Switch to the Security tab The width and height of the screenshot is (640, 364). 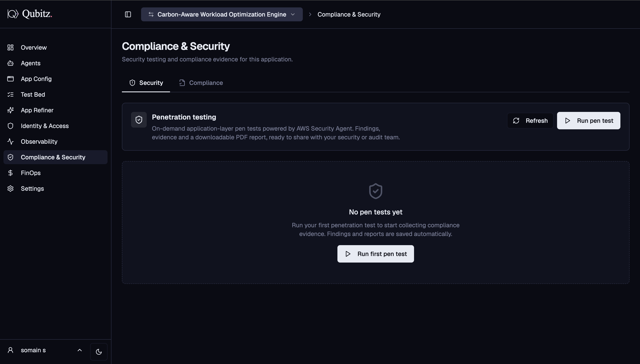click(146, 83)
